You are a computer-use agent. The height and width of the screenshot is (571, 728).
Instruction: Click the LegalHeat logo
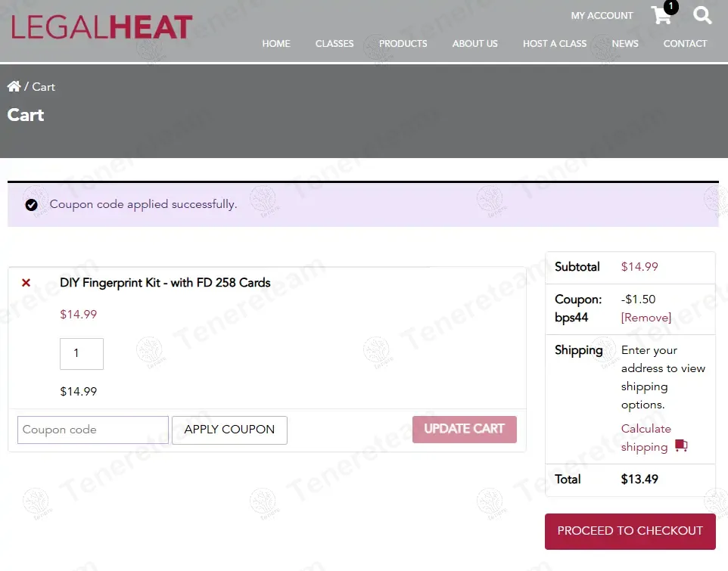coord(101,27)
